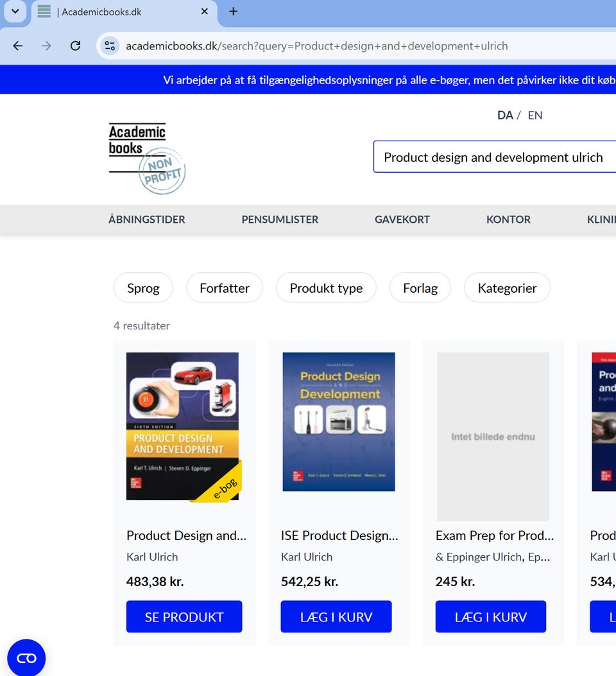Image resolution: width=616 pixels, height=676 pixels.
Task: Click the address bar URL
Action: pyautogui.click(x=316, y=46)
